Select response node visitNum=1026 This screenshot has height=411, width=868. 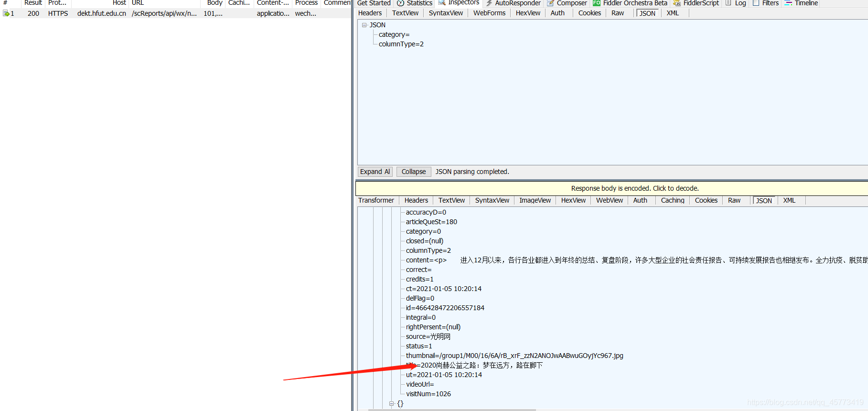[x=429, y=394]
